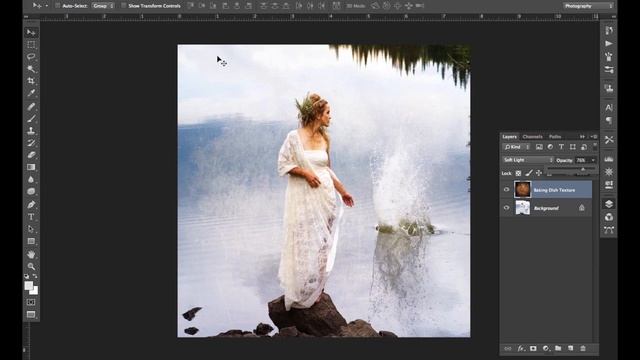Open History panel in dock
The height and width of the screenshot is (360, 640).
[x=609, y=31]
